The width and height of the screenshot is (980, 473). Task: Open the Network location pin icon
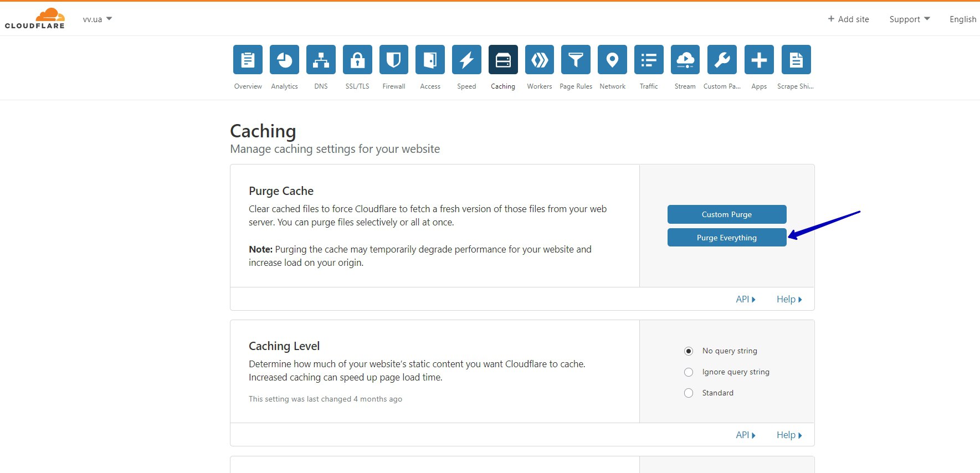click(612, 59)
